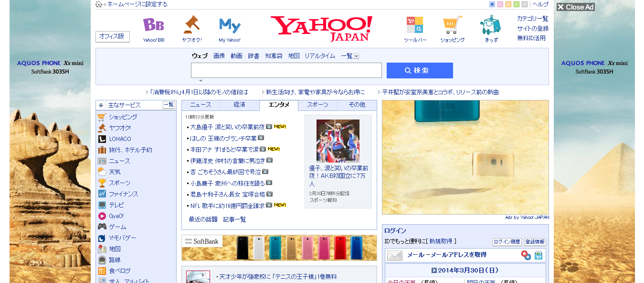Open the AKB concert news thumbnail
Image resolution: width=644 pixels, height=283 pixels.
click(x=338, y=141)
